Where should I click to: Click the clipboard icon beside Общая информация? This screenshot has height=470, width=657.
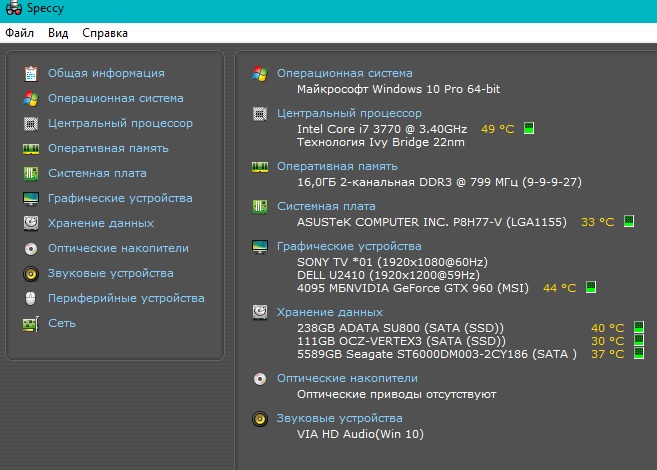[31, 73]
